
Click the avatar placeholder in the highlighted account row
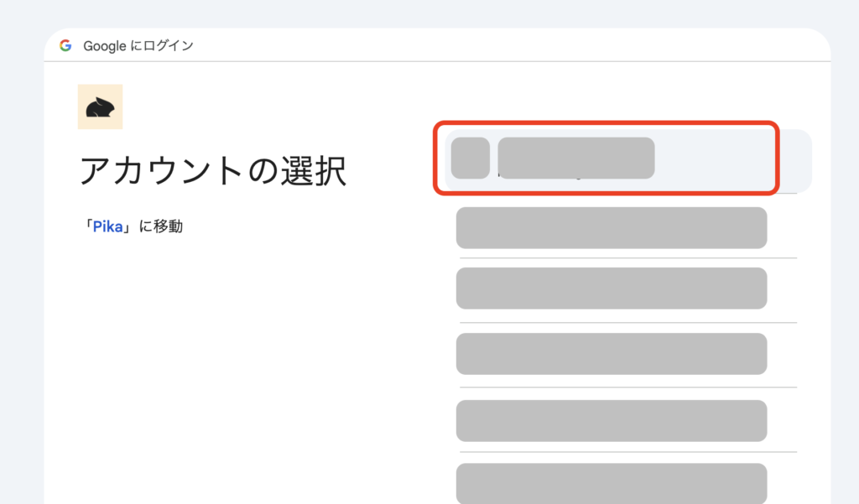(470, 158)
